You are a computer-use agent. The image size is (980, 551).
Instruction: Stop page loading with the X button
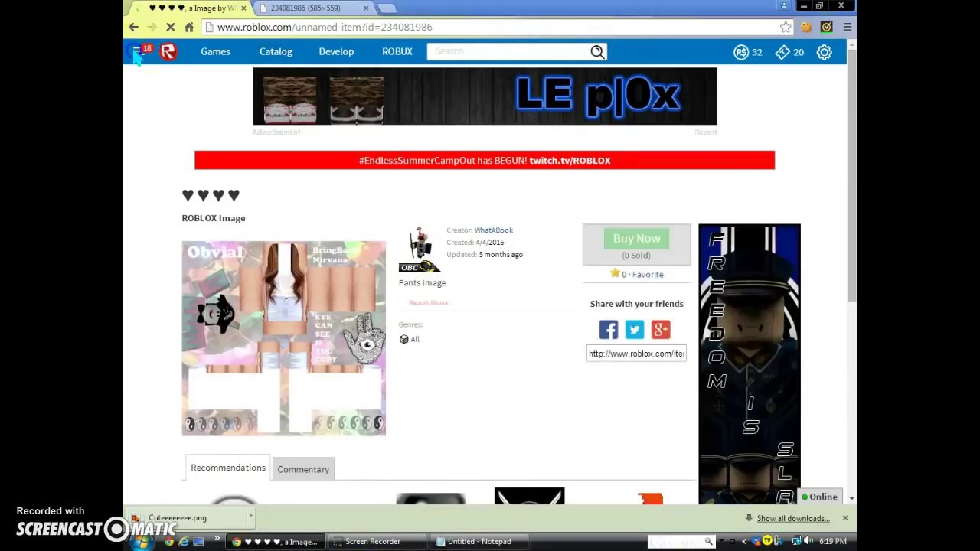click(x=170, y=27)
